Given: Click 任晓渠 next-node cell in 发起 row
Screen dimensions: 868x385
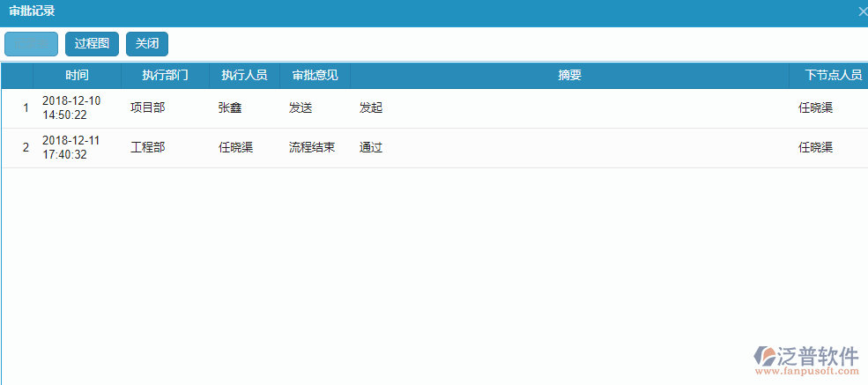Looking at the screenshot, I should click(815, 107).
